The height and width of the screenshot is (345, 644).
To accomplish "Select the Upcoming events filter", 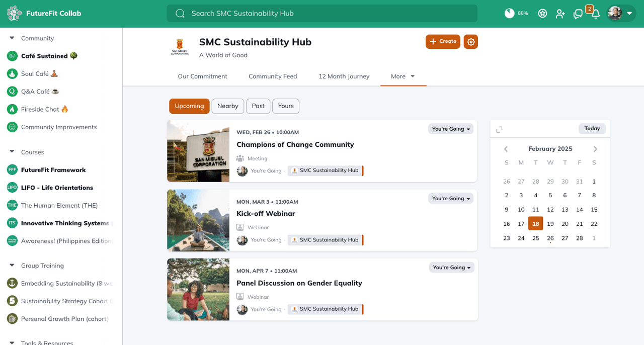I will pyautogui.click(x=189, y=106).
